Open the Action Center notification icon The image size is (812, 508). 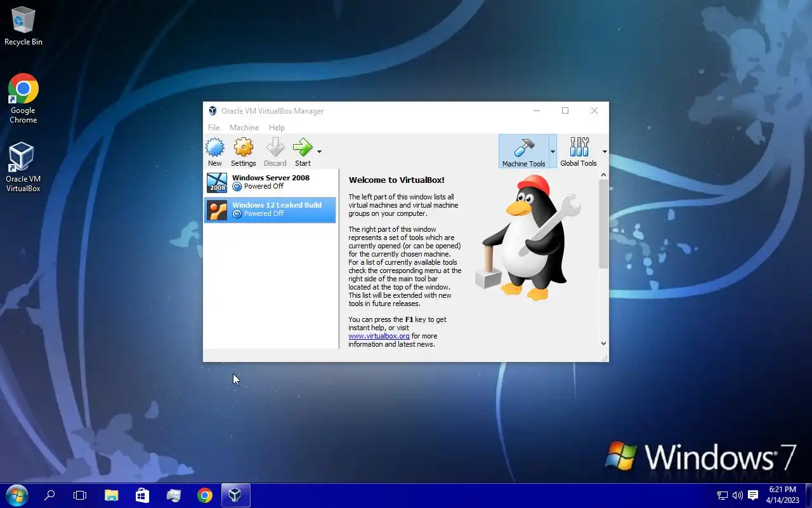tap(753, 495)
